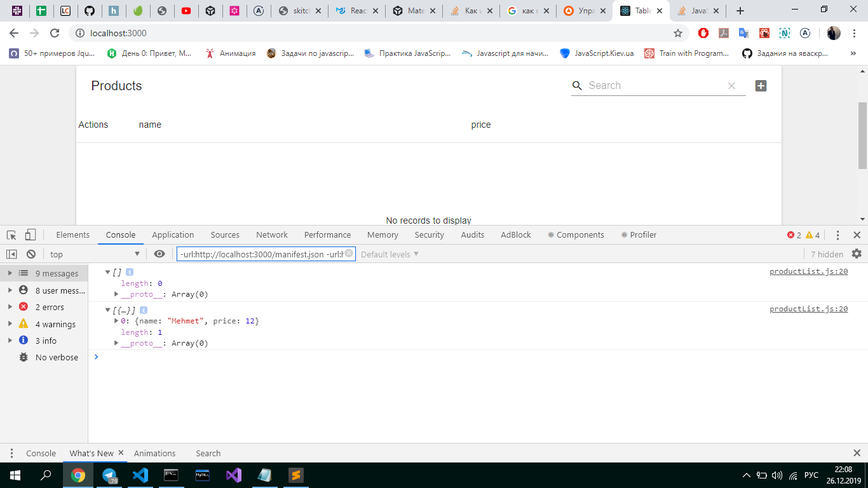This screenshot has height=488, width=868.
Task: Open the AdBlock extension icon in toolbar
Action: coord(703,33)
